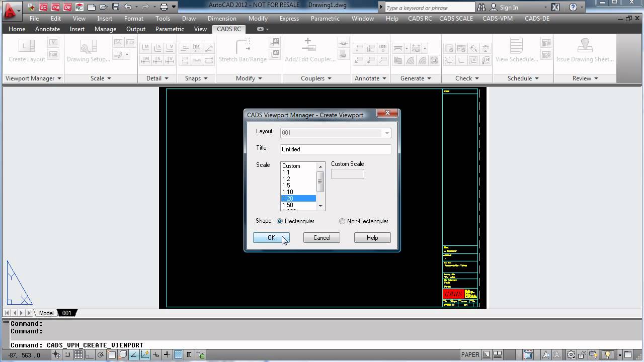
Task: Click the PAPER space status button
Action: pyautogui.click(x=470, y=355)
